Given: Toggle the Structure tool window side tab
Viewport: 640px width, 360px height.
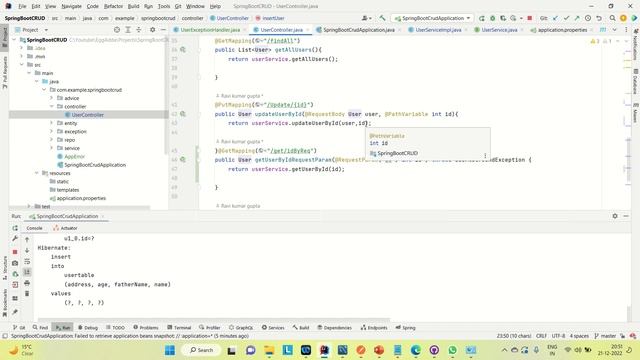Looking at the screenshot, I should pos(4,267).
